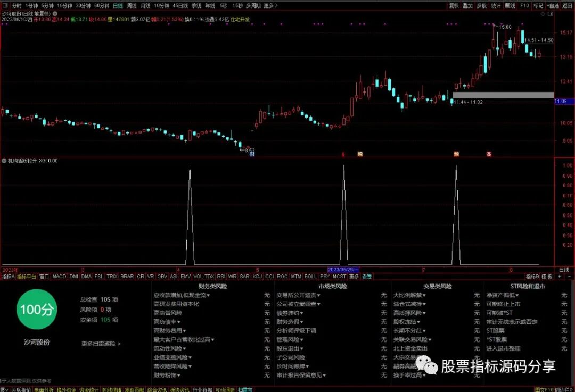The width and height of the screenshot is (575, 392).
Task: Open the 综合资讯 bottom tab
Action: 157,389
